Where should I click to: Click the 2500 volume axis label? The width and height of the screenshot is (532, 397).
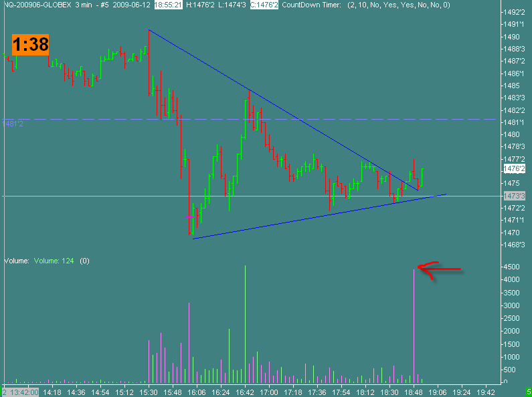[511, 318]
